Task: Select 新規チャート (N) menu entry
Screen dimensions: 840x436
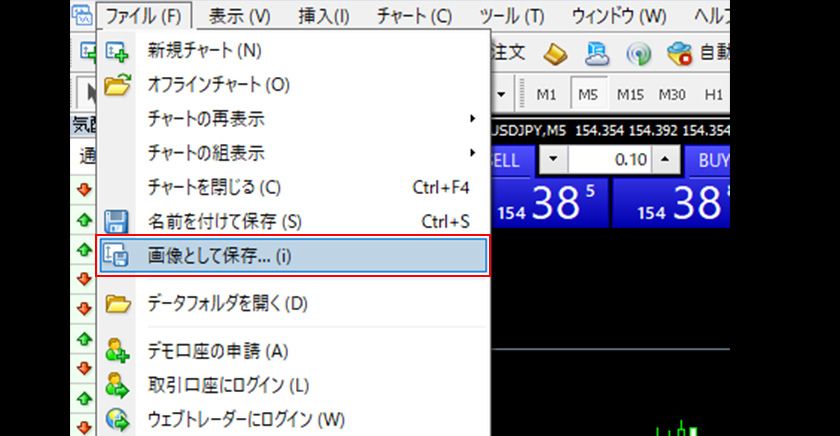Action: click(294, 51)
